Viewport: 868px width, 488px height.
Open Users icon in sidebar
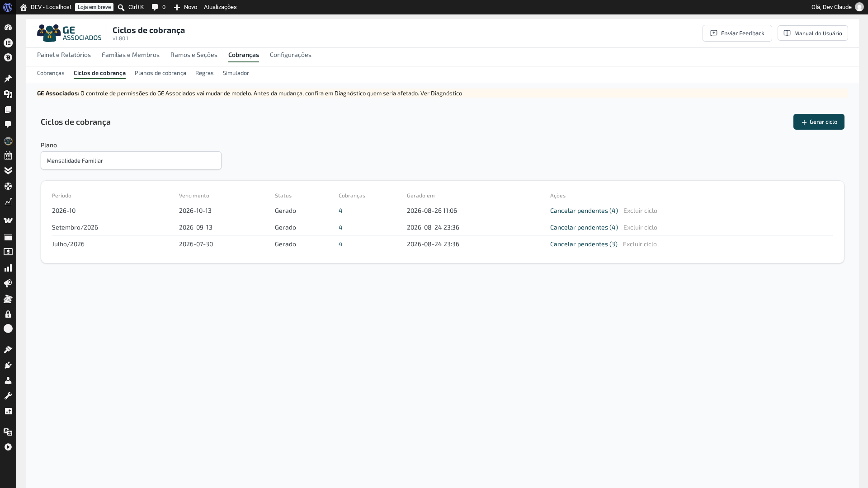(x=8, y=380)
